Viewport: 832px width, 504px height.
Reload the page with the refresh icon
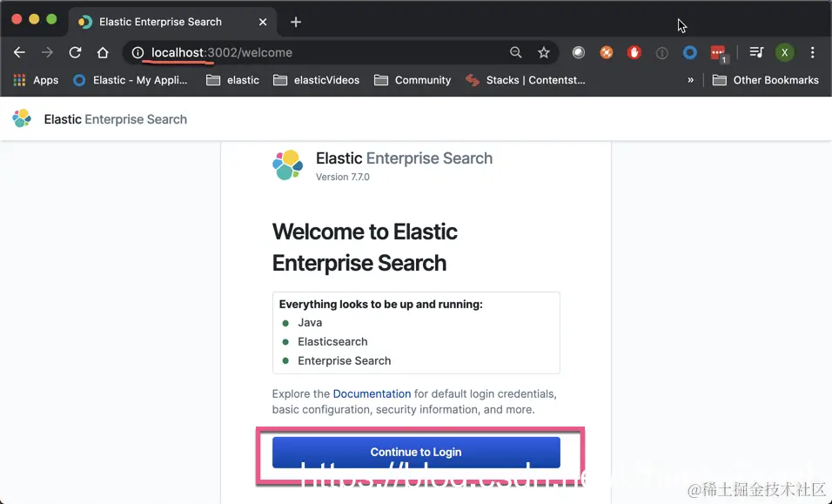tap(75, 52)
